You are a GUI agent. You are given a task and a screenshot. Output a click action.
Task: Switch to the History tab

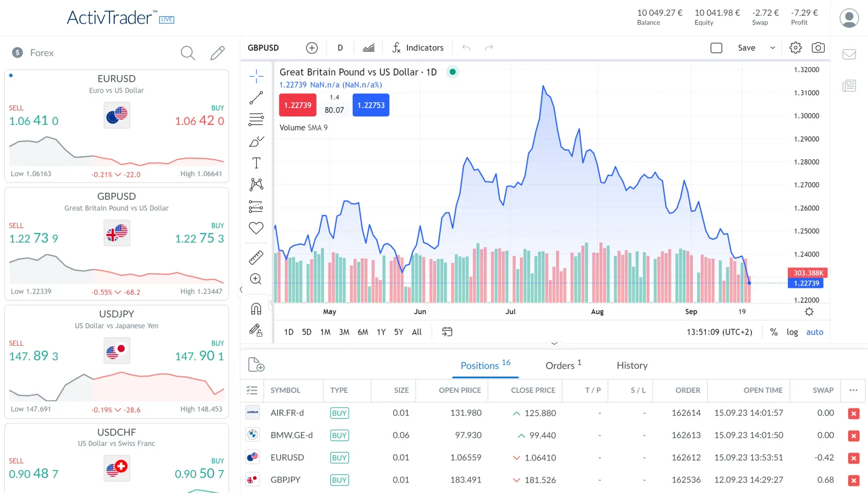pos(632,366)
